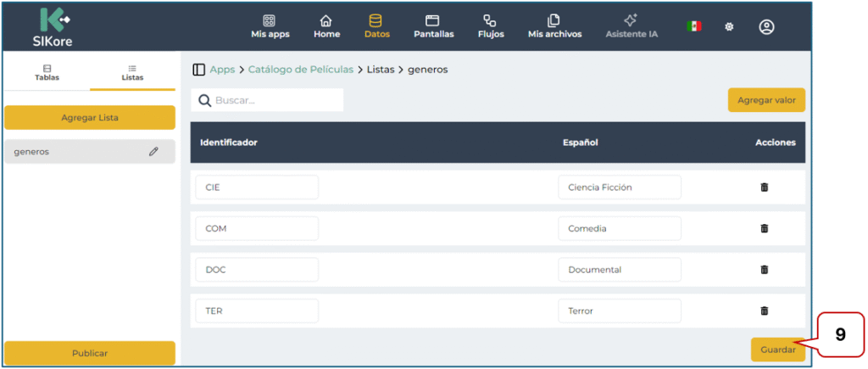Switch theme with the sun icon

coord(728,27)
